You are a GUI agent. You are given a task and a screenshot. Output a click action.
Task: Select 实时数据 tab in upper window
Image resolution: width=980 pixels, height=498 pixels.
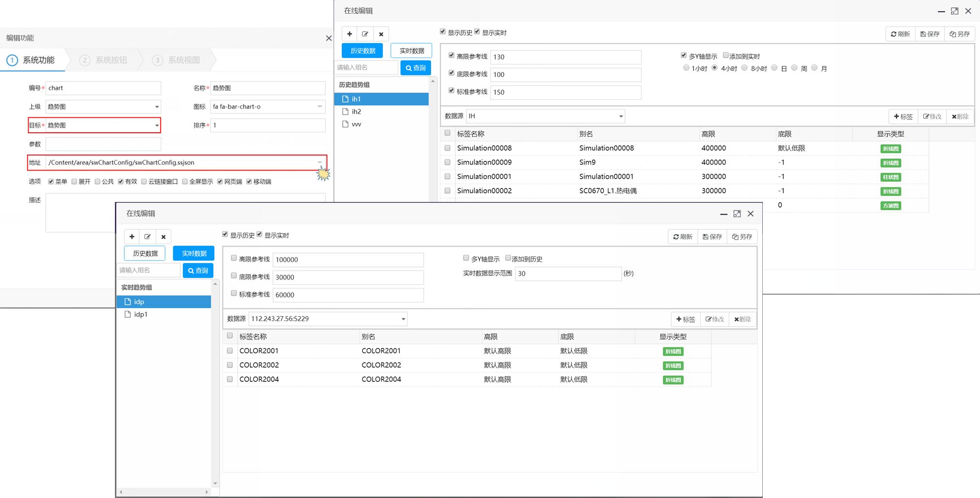[x=411, y=50]
